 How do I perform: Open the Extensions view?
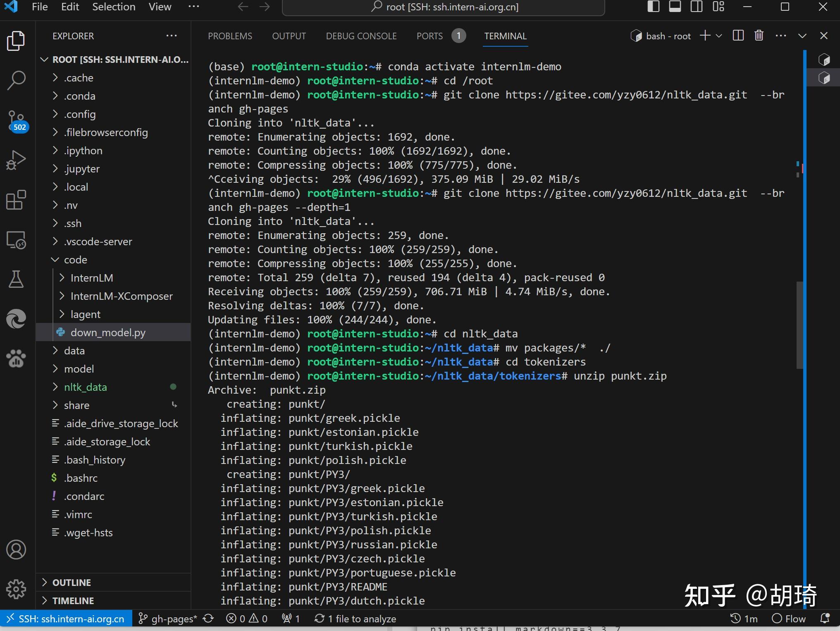click(16, 200)
